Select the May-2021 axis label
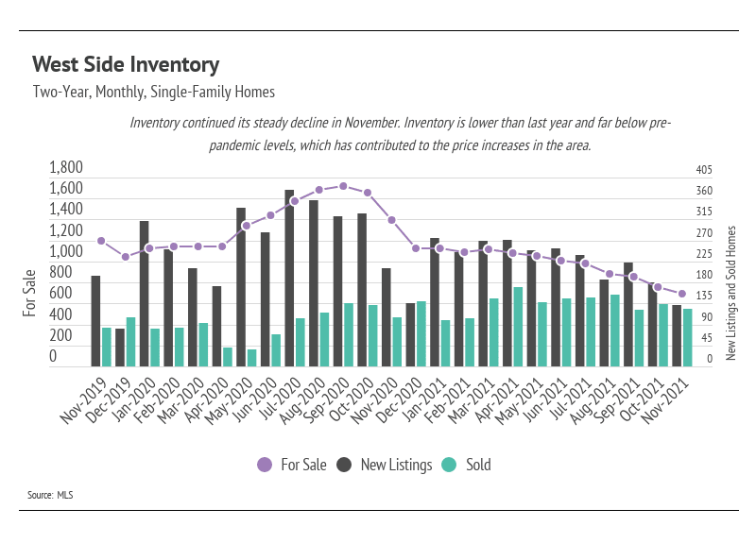The image size is (756, 543). tap(519, 400)
